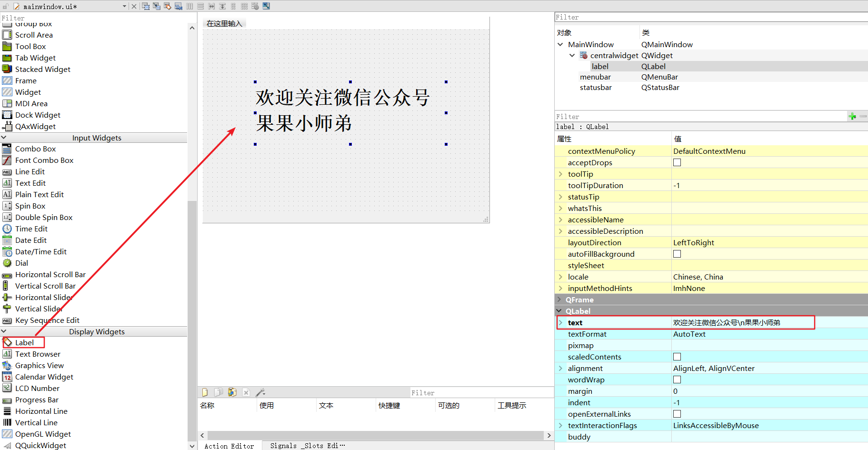
Task: Collapse the QLabel property group
Action: tap(559, 311)
